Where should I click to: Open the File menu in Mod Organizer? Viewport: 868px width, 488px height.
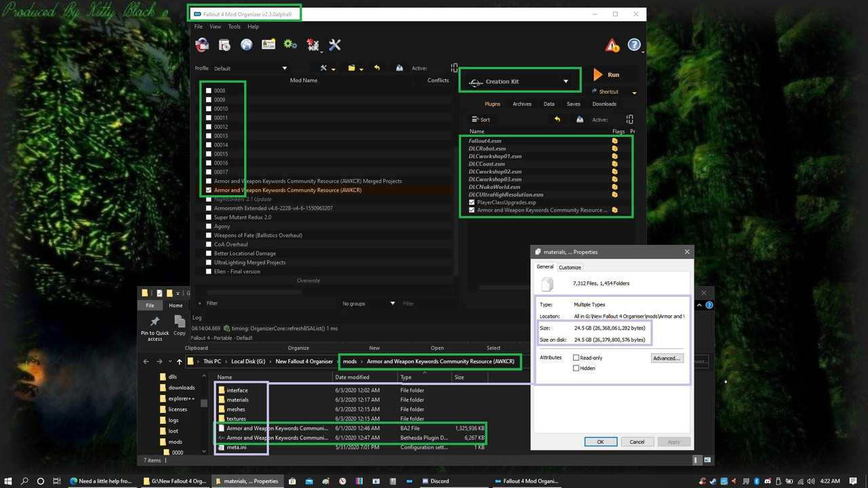click(x=199, y=26)
